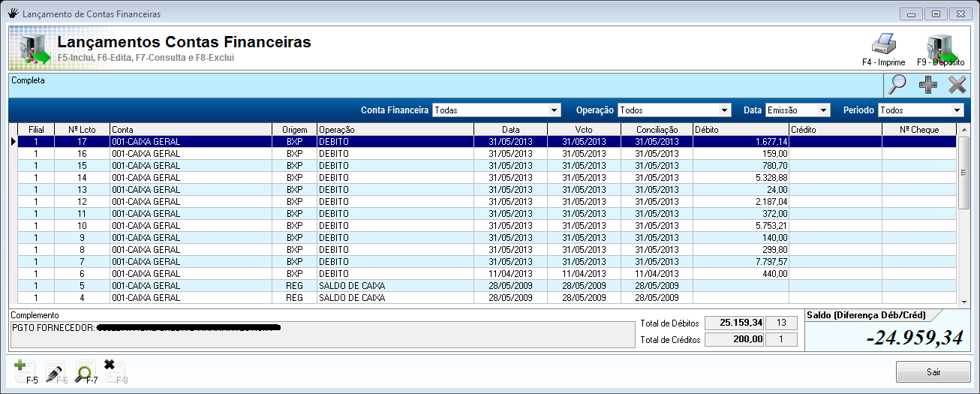
Task: Click the Vcto column header
Action: click(x=583, y=129)
